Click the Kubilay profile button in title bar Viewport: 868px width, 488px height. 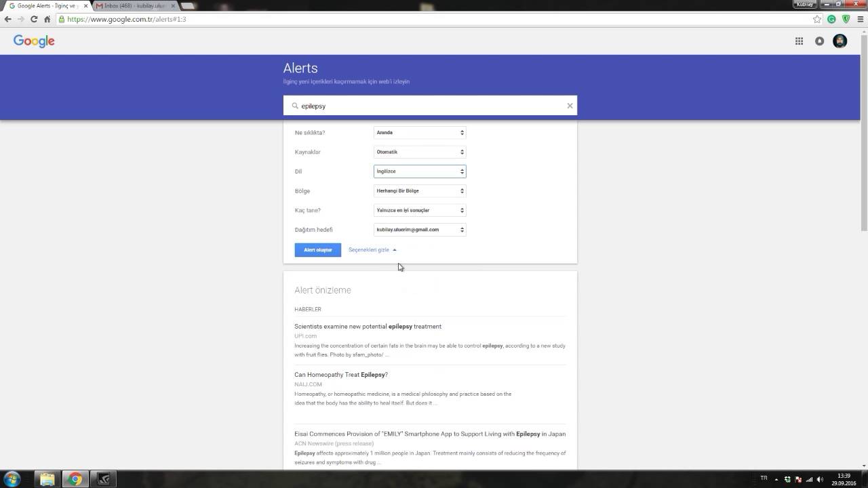[x=805, y=4]
